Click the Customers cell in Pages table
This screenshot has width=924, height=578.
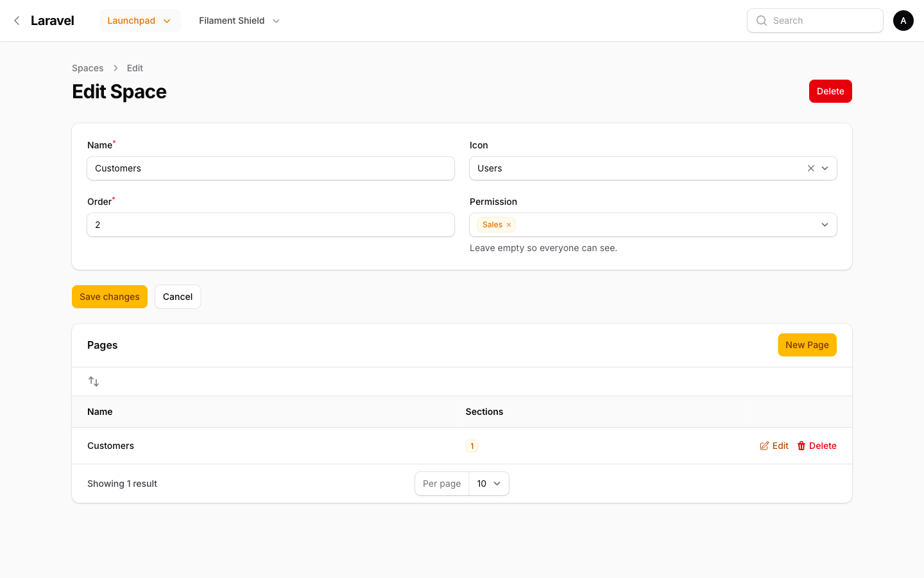coord(110,446)
